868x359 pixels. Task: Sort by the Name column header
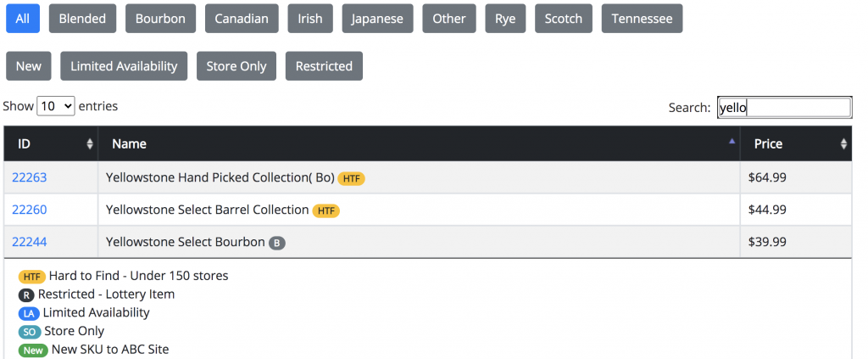pos(419,144)
